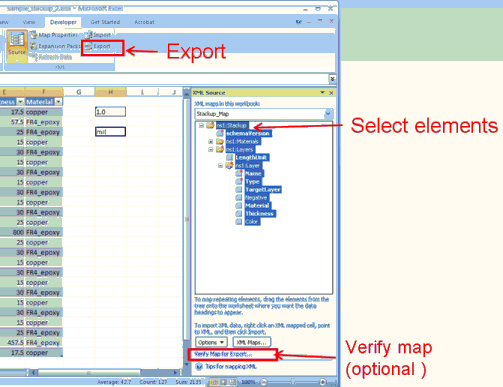Open the Excel help icon in ribbon corner
The height and width of the screenshot is (387, 503).
click(x=299, y=22)
